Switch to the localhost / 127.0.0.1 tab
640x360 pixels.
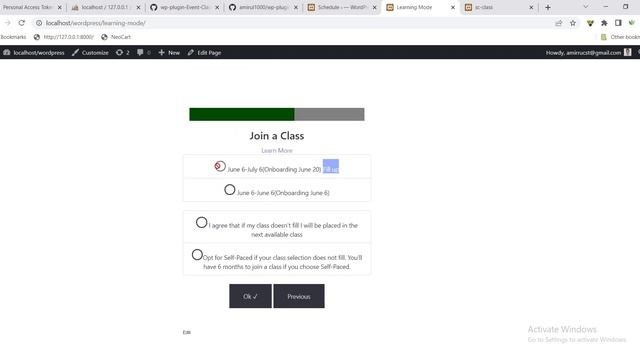[105, 7]
